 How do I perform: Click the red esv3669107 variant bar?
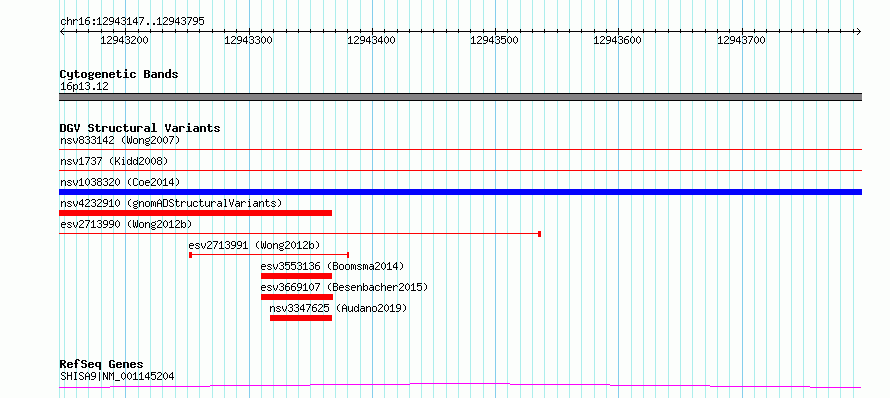(x=297, y=297)
